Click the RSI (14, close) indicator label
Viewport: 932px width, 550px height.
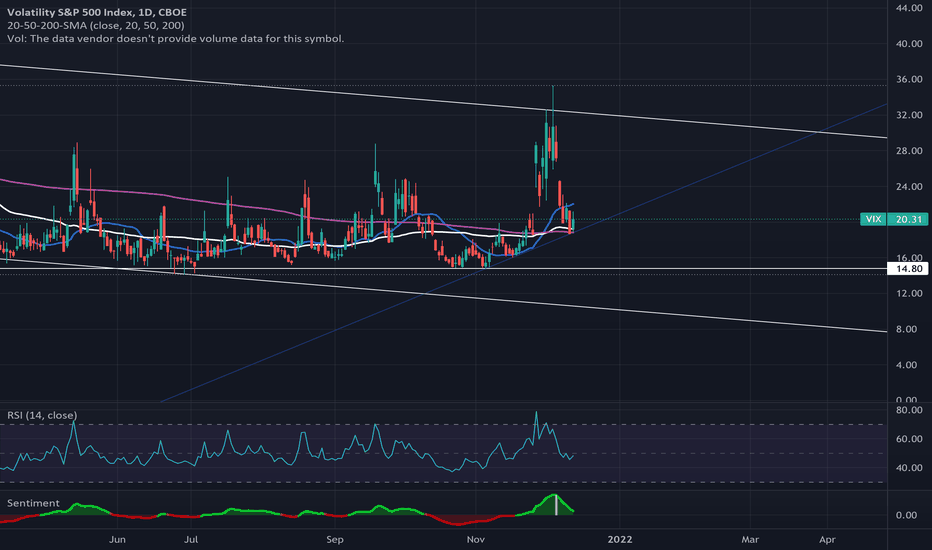(x=42, y=415)
